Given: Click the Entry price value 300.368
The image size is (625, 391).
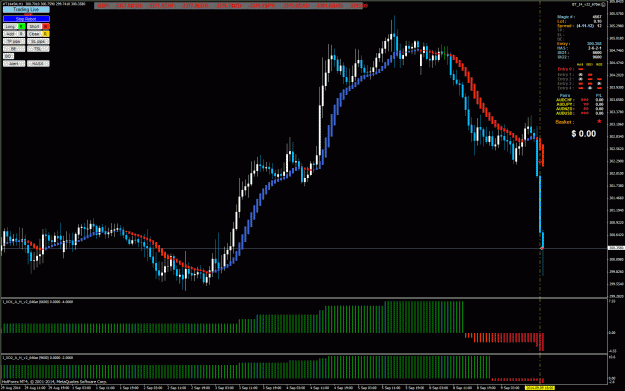Looking at the screenshot, I should coord(594,43).
